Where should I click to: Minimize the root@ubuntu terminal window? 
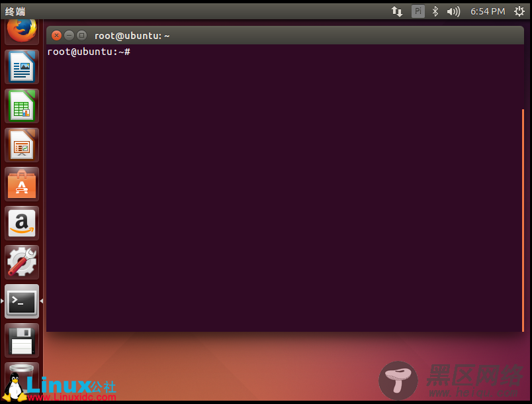tap(69, 35)
